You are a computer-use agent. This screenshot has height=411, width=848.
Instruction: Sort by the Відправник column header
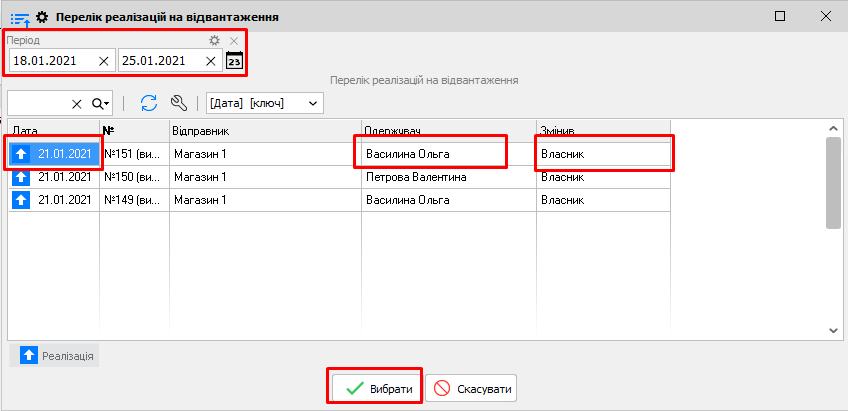(264, 131)
